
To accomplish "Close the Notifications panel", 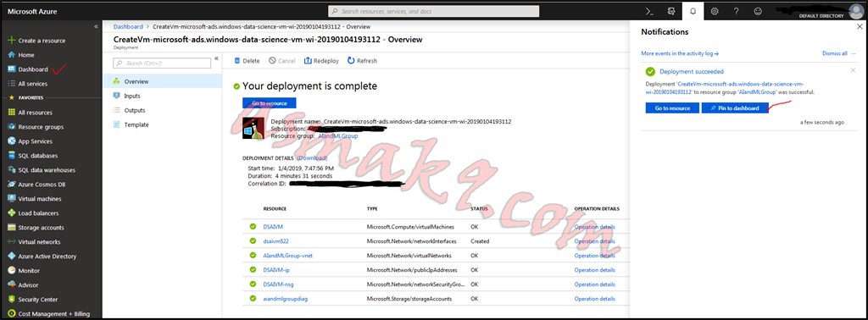I will [x=859, y=26].
